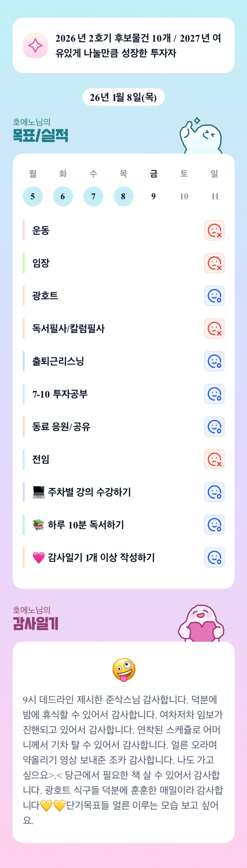Screen dimensions: 247x868
Task: Open the 26년 1월 8일(목) date selector
Action: click(x=124, y=97)
